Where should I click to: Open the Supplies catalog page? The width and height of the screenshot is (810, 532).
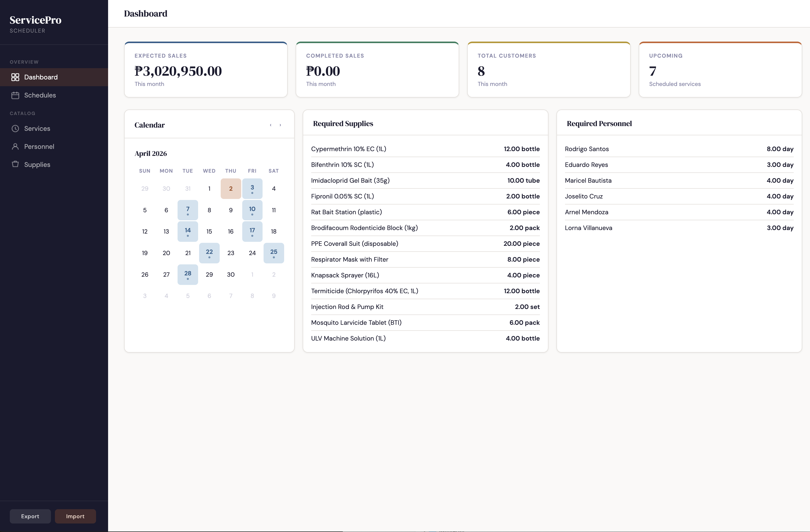point(37,165)
